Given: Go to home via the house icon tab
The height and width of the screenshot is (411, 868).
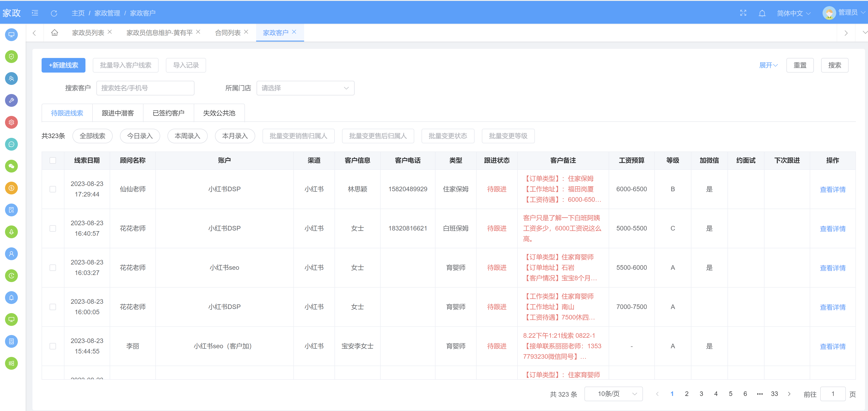Looking at the screenshot, I should point(55,33).
